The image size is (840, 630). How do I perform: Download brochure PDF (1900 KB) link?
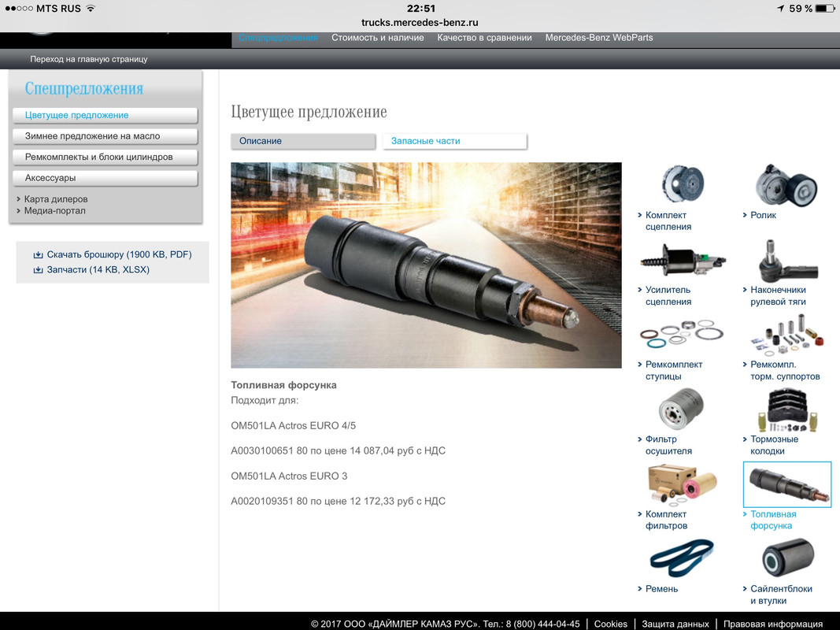click(119, 254)
